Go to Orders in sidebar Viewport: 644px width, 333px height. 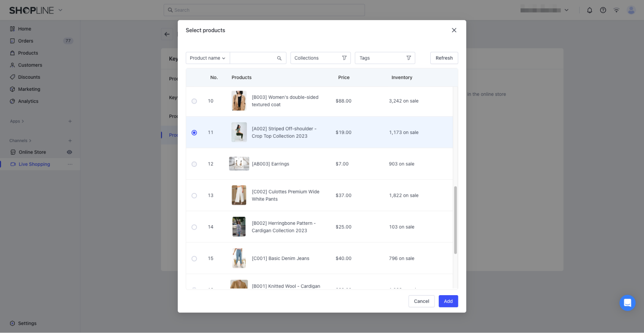tap(26, 41)
